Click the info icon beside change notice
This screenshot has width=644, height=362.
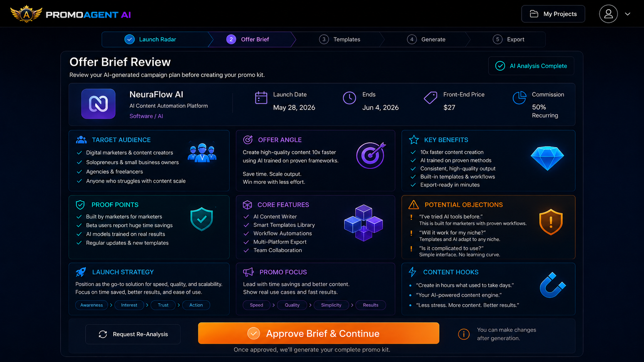(464, 334)
